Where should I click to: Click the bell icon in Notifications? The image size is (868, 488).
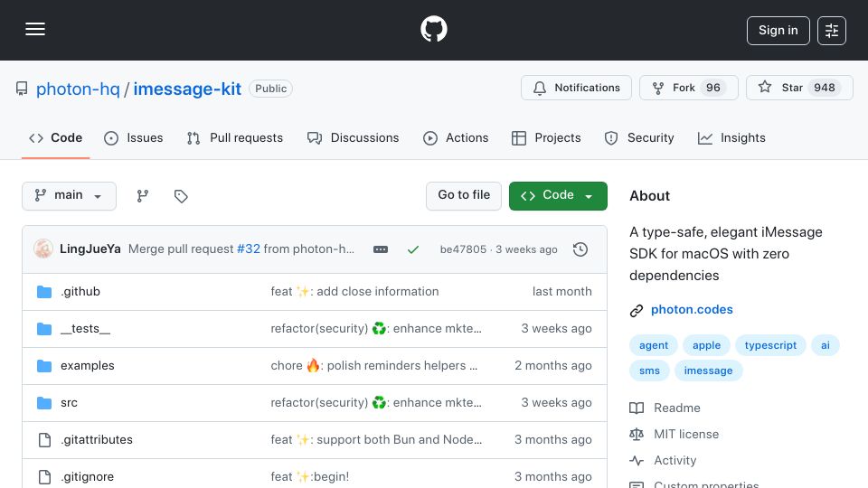[540, 88]
